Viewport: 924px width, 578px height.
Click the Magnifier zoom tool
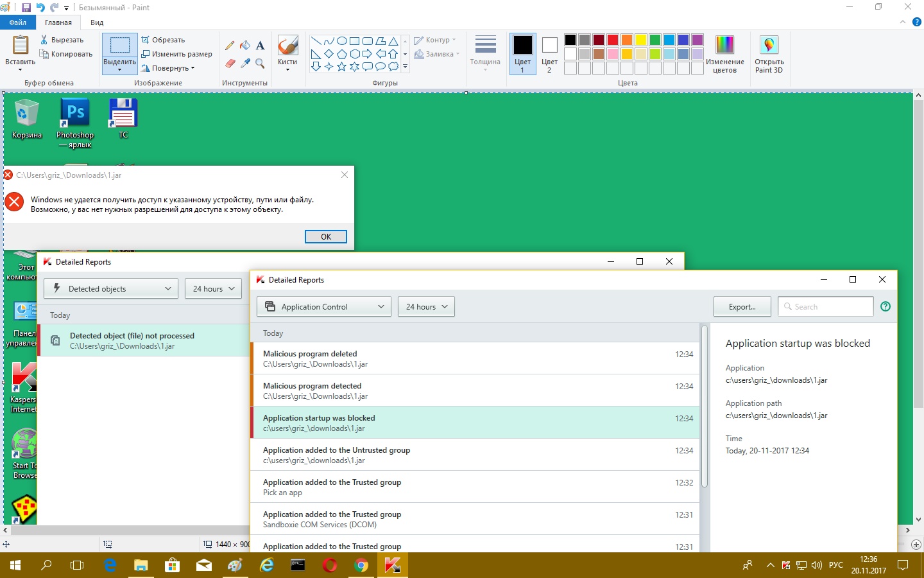point(260,63)
